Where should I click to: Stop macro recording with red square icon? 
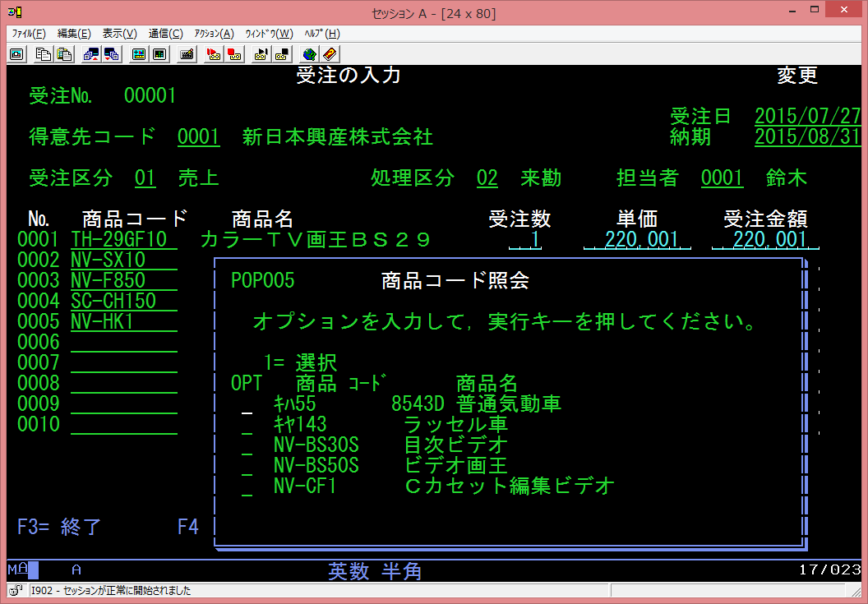point(234,54)
